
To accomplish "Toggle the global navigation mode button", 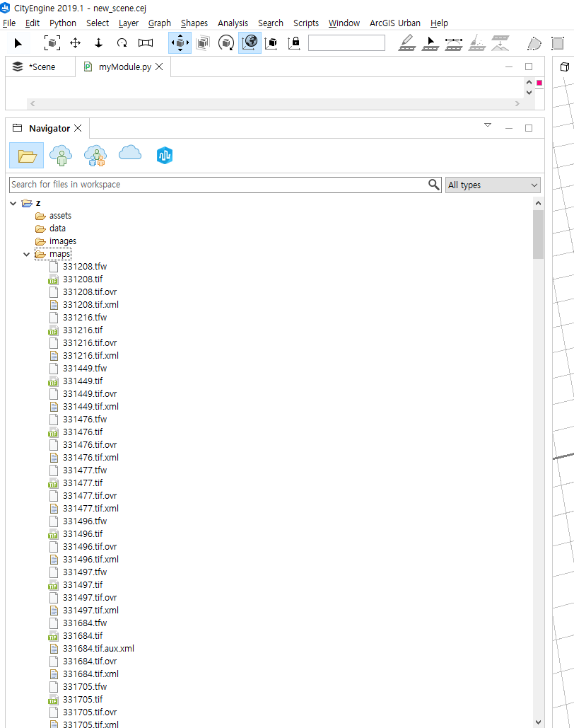I will (249, 42).
